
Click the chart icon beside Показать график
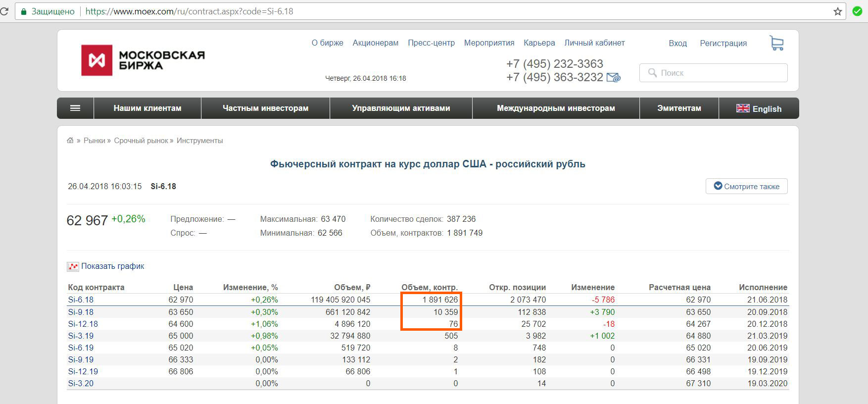click(x=73, y=266)
